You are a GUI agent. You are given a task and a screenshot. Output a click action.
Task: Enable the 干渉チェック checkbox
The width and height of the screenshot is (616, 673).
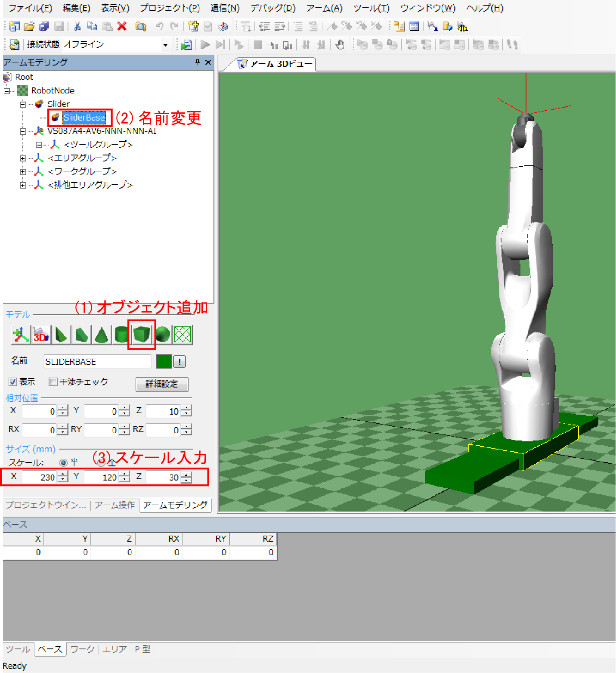tap(53, 382)
